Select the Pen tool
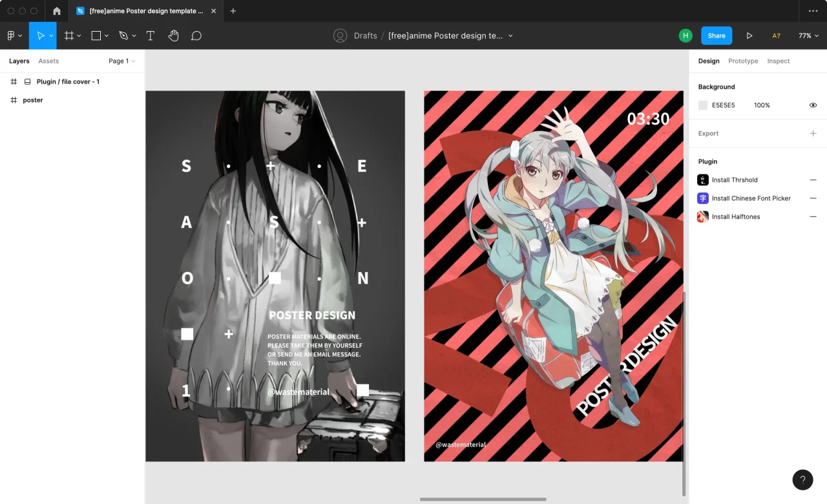 [x=123, y=36]
